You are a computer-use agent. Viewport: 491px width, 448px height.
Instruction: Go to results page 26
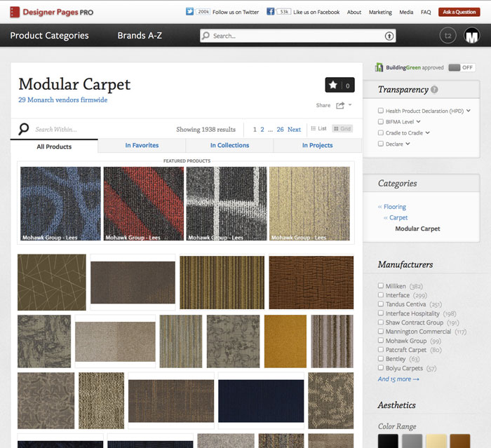pyautogui.click(x=280, y=129)
